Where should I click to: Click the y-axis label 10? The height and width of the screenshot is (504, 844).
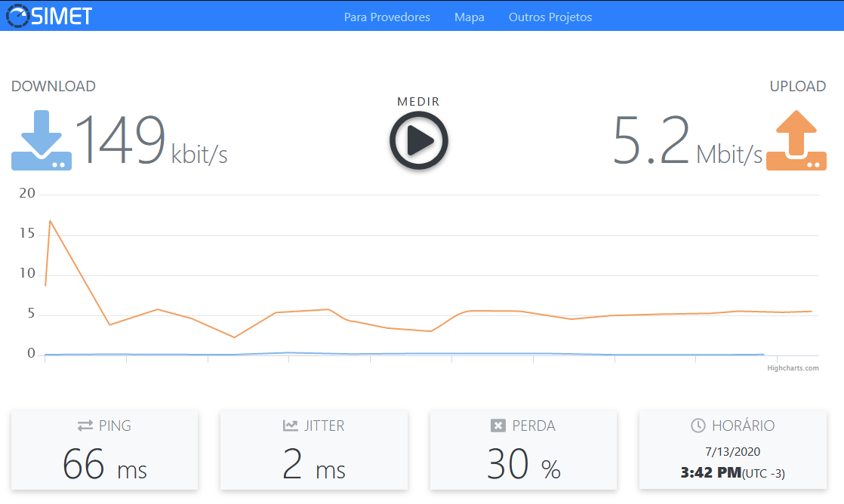[x=27, y=273]
